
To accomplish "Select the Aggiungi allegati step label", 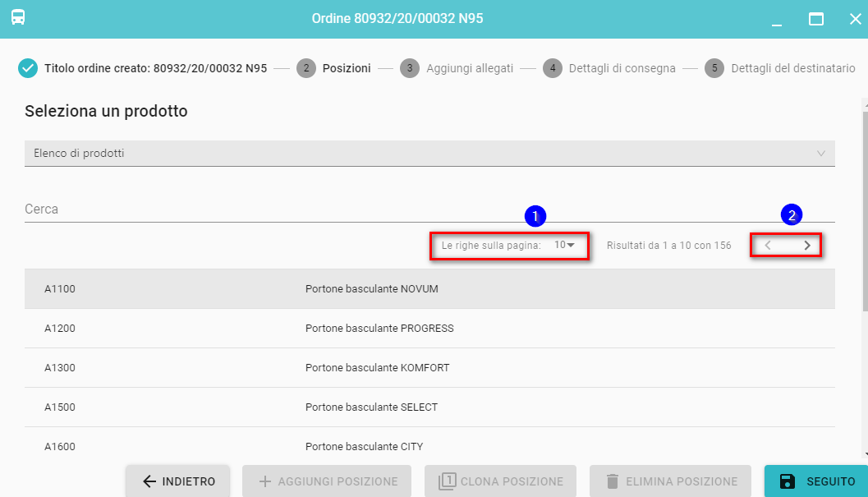I will click(x=469, y=68).
